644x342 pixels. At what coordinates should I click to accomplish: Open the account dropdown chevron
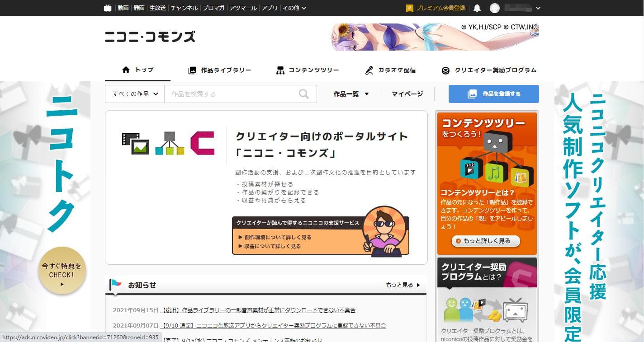(x=538, y=8)
